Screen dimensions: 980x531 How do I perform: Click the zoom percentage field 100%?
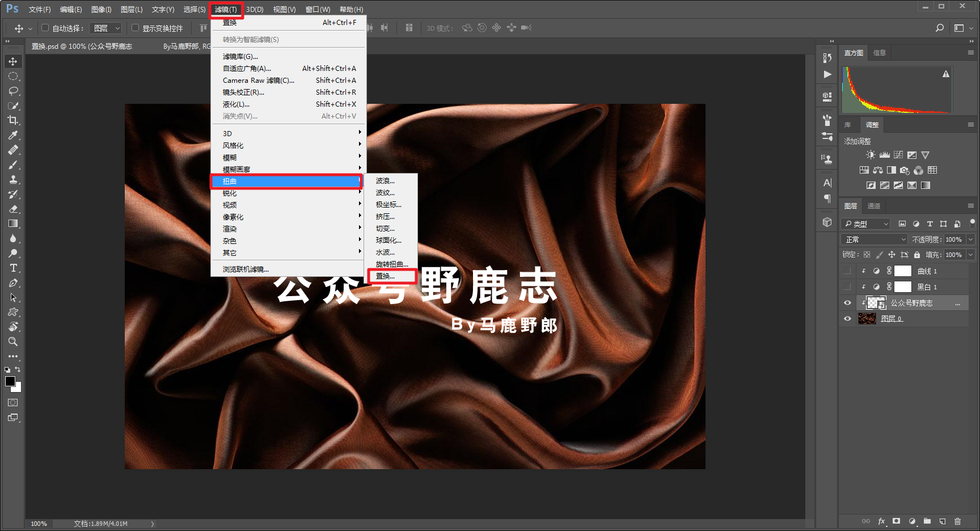click(x=39, y=524)
